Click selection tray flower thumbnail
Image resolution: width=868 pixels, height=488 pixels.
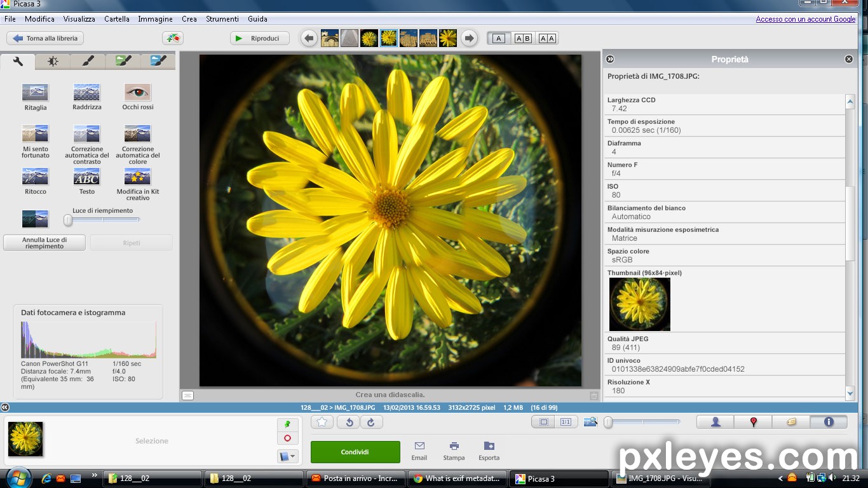coord(25,439)
